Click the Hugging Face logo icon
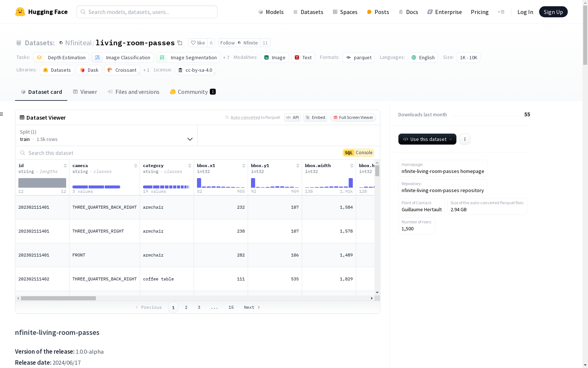The width and height of the screenshot is (588, 368). coord(20,12)
